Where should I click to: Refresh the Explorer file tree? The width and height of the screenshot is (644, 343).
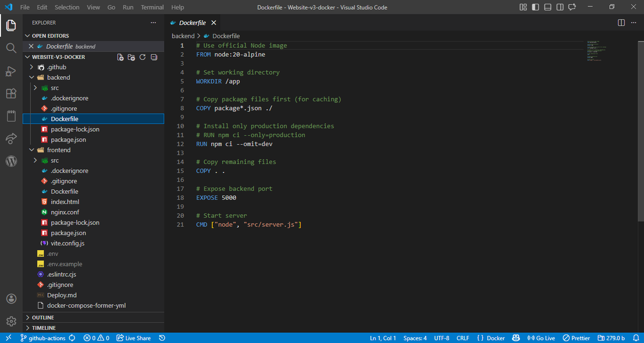tap(143, 57)
